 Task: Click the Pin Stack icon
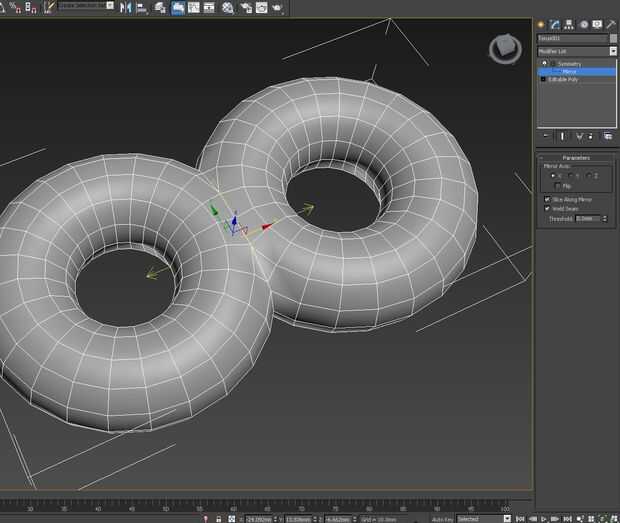click(546, 135)
